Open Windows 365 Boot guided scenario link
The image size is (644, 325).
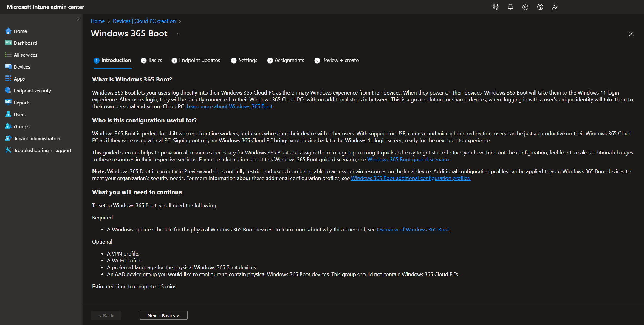point(408,160)
